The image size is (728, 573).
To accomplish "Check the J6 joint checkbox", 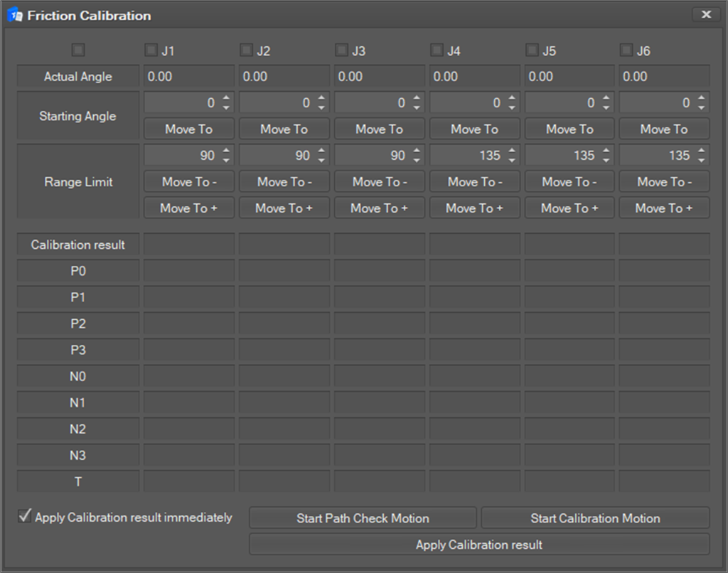I will point(626,50).
